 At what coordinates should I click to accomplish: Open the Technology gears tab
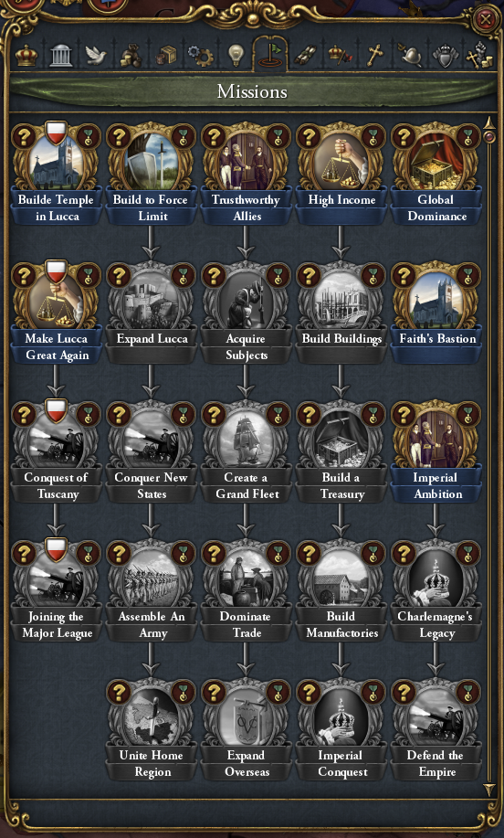(201, 55)
